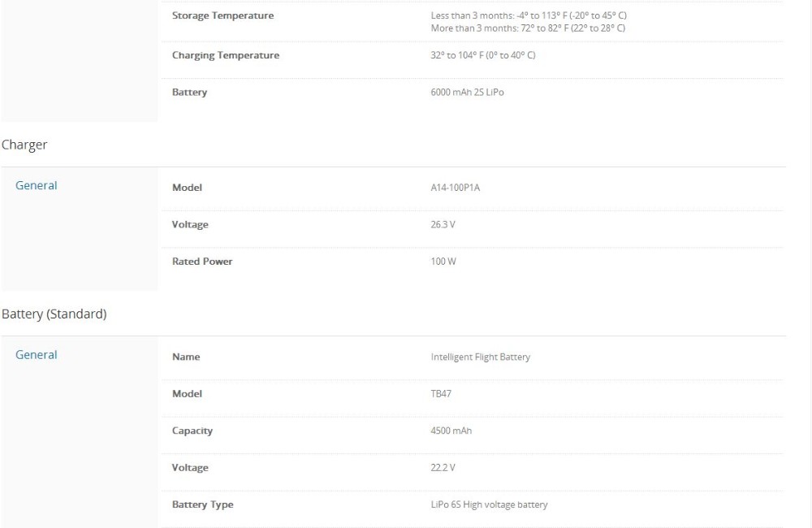Open the General link under Battery (Standard)
812x528 pixels.
37,355
